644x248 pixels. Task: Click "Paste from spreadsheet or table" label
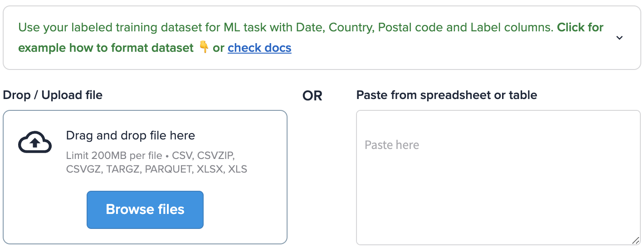[446, 95]
